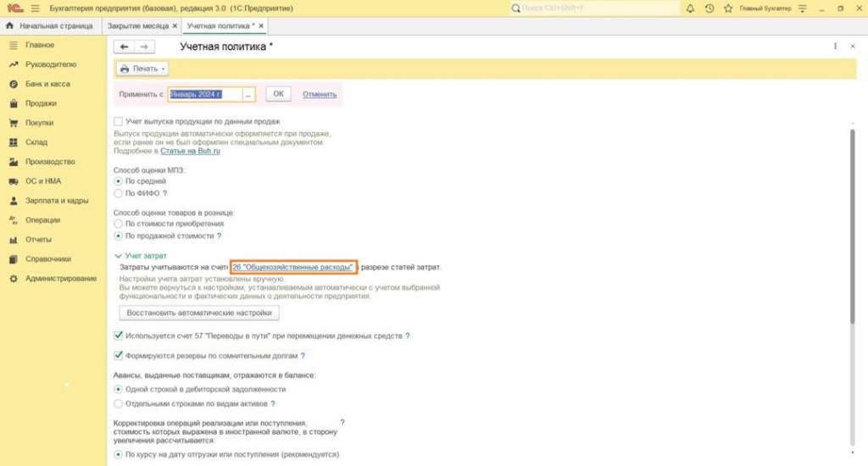
Task: Collapse the Учет затрат section
Action: pos(118,255)
